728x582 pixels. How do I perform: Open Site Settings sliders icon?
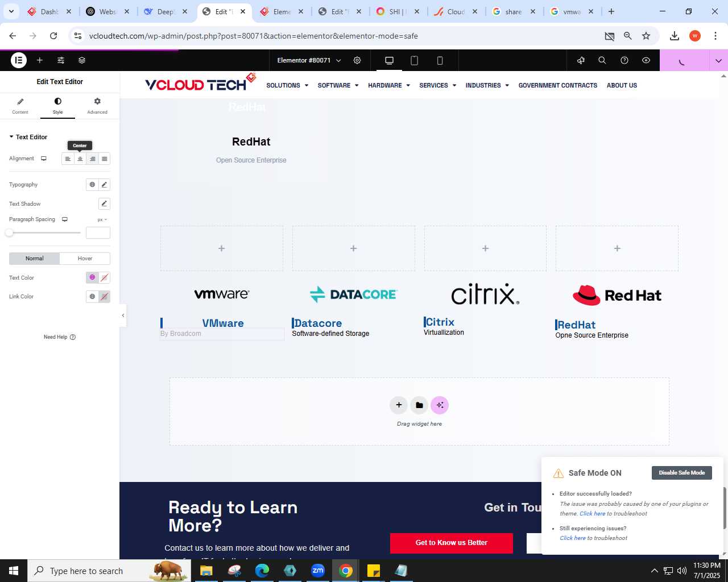[x=61, y=60]
